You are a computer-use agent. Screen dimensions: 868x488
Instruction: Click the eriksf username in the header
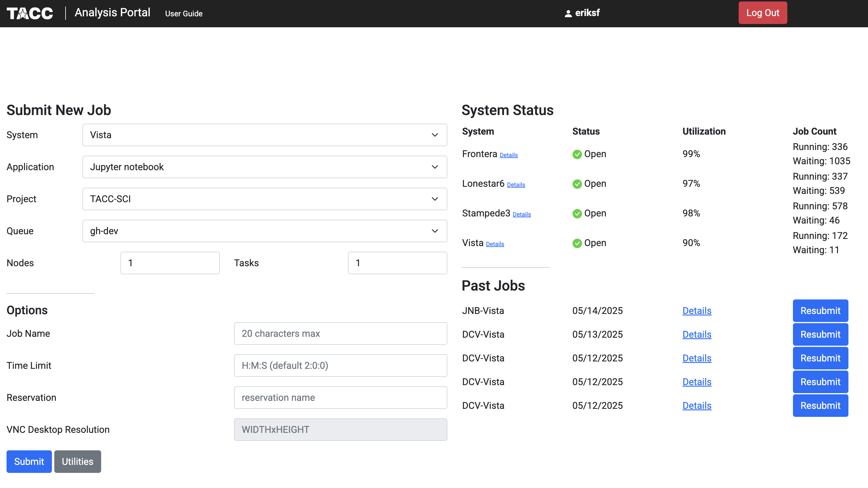click(x=587, y=13)
